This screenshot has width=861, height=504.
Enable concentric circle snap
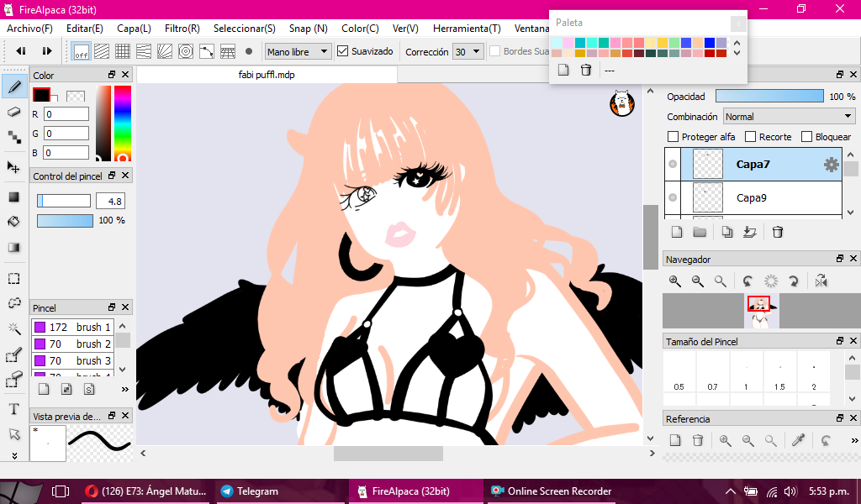point(186,51)
